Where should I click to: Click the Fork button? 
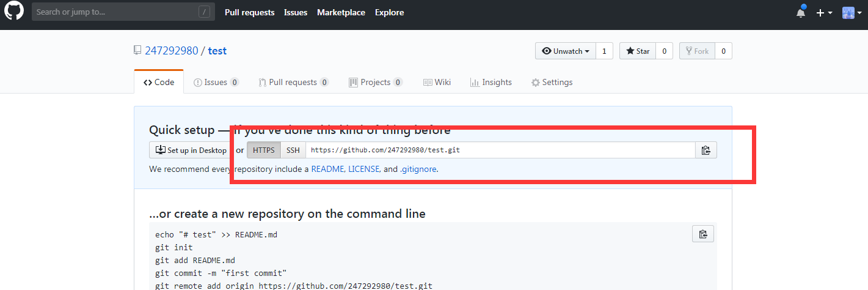[x=697, y=51]
